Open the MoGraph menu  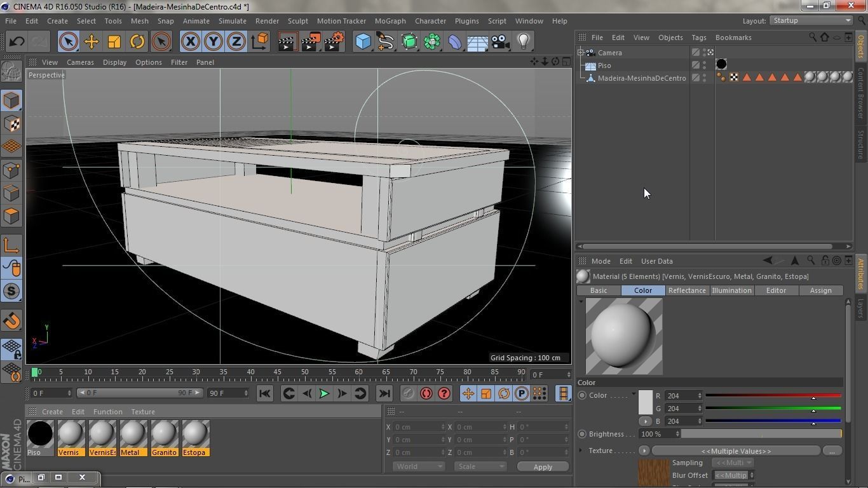point(390,21)
